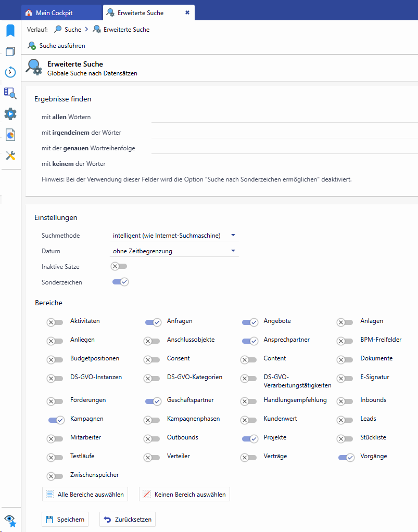Viewport: 418px width, 532px height.
Task: Open the report chart icon in sidebar
Action: pos(10,135)
